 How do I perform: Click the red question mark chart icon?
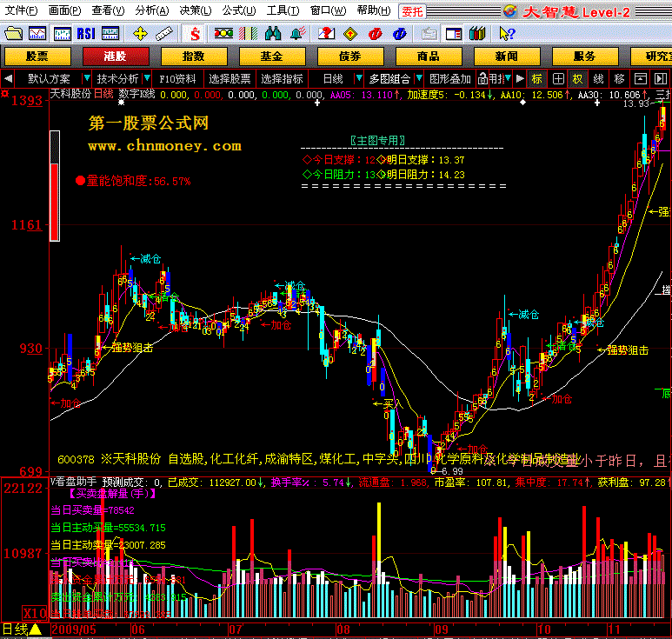click(326, 33)
